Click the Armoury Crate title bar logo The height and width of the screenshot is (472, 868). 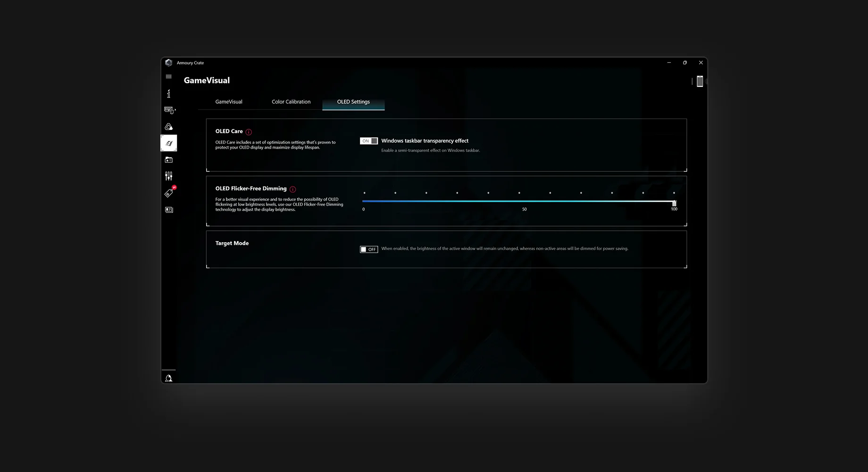169,62
